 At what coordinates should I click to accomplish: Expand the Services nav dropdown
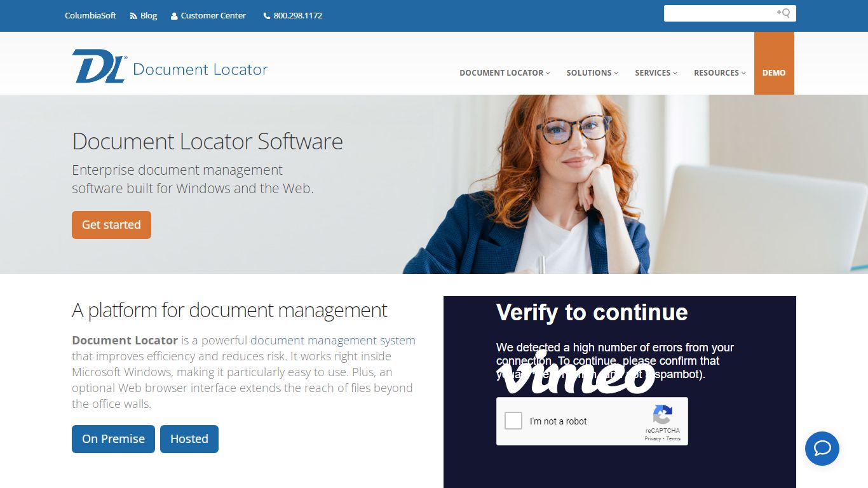[x=656, y=73]
